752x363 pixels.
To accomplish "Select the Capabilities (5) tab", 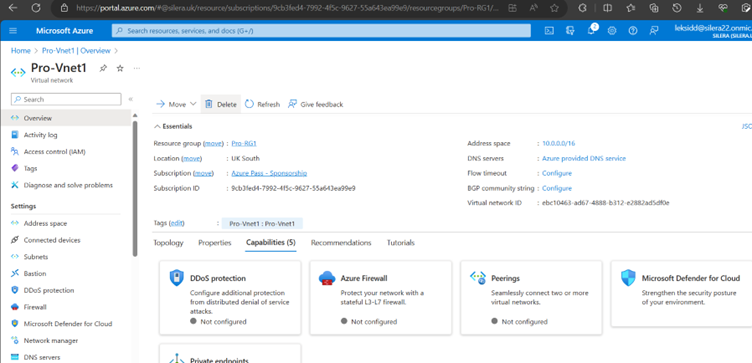I will [270, 243].
